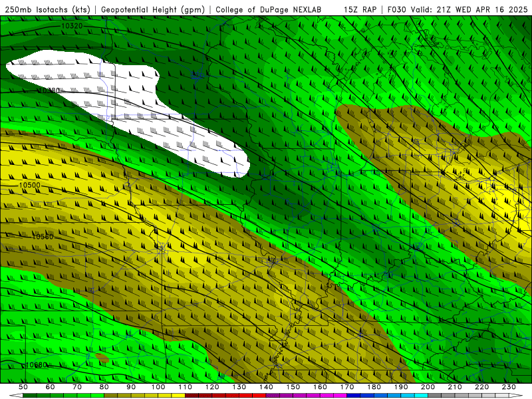This screenshot has width=532, height=399.
Task: Click the 10680 height contour label
Action: coord(37,365)
